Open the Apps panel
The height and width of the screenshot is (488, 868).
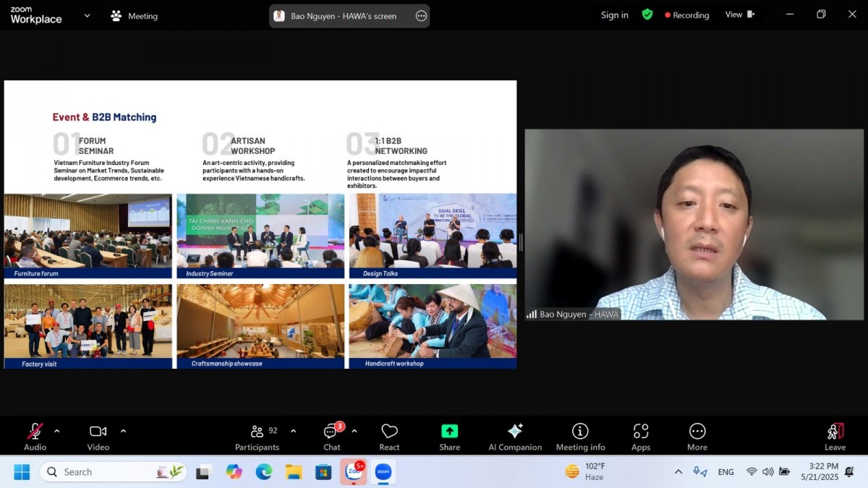pyautogui.click(x=641, y=437)
